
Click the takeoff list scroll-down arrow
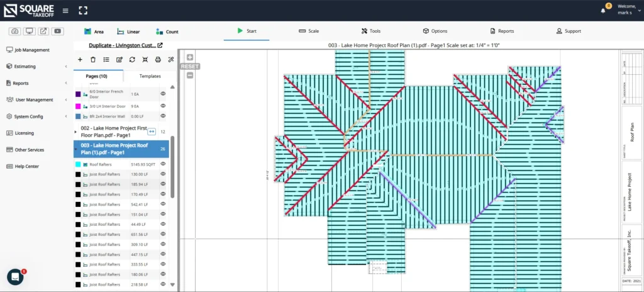pos(172,284)
